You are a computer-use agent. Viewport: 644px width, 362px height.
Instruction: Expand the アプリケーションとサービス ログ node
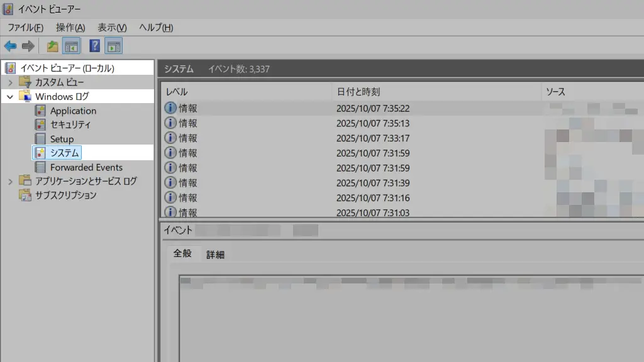pyautogui.click(x=10, y=181)
